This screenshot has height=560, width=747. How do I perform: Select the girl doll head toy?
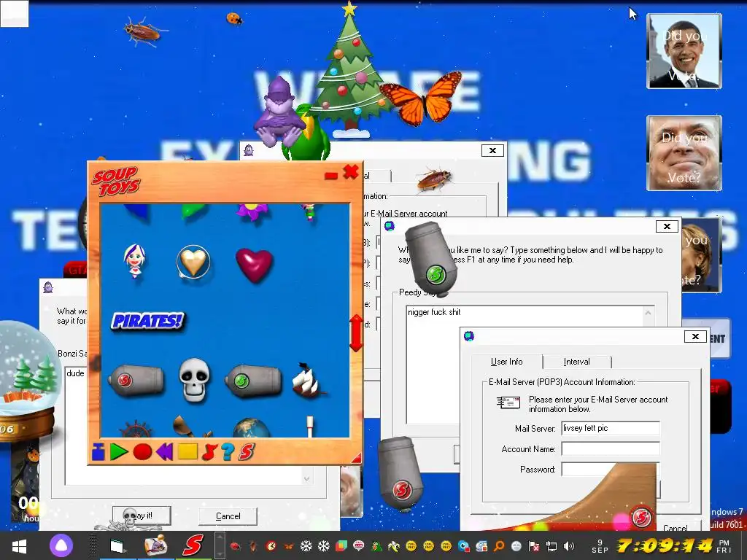(x=134, y=260)
